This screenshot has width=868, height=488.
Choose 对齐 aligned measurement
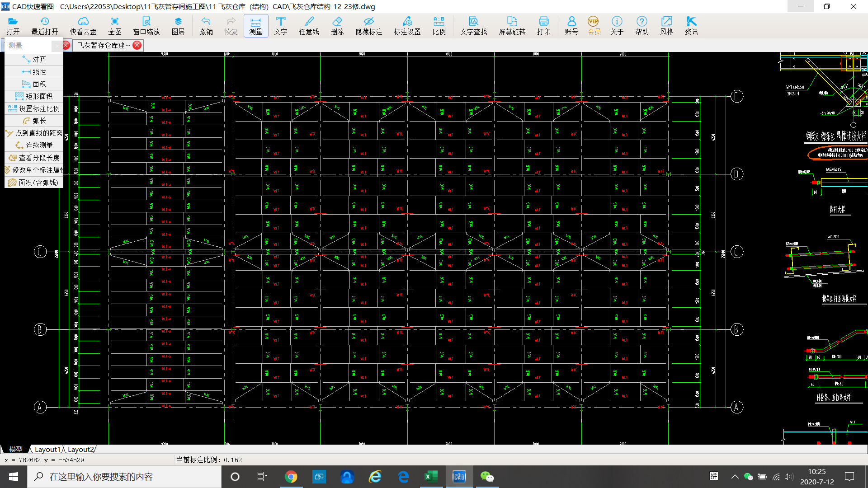[x=34, y=59]
